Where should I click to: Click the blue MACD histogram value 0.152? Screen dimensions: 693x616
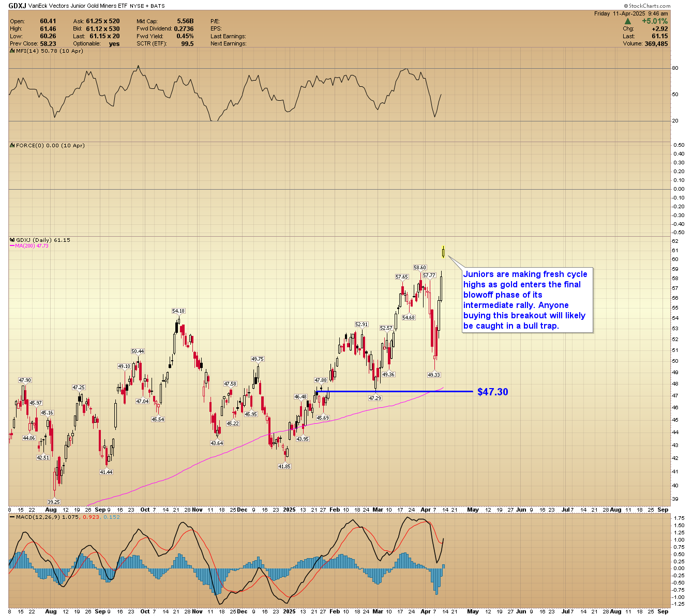[x=112, y=517]
